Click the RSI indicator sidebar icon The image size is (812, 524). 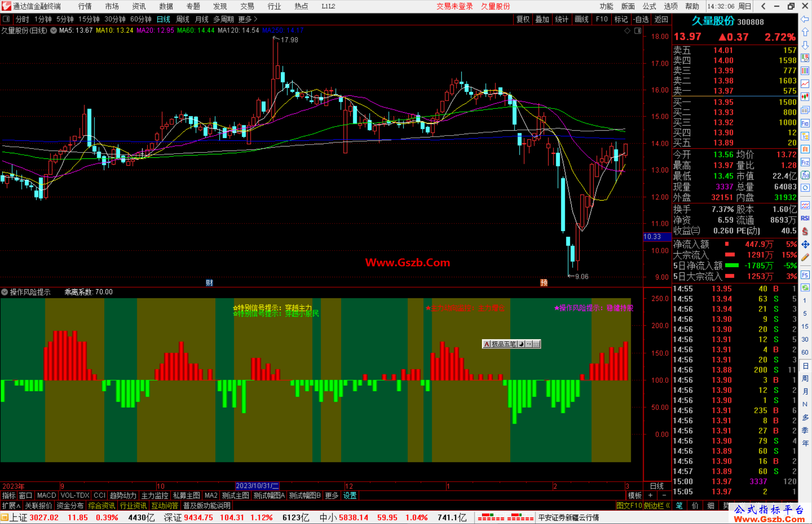(805, 218)
